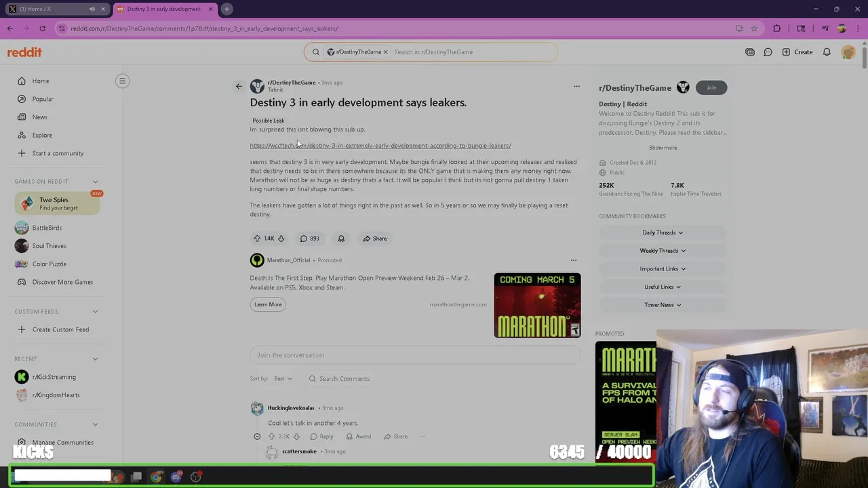868x488 pixels.
Task: Go back using the post back arrow
Action: (x=239, y=86)
